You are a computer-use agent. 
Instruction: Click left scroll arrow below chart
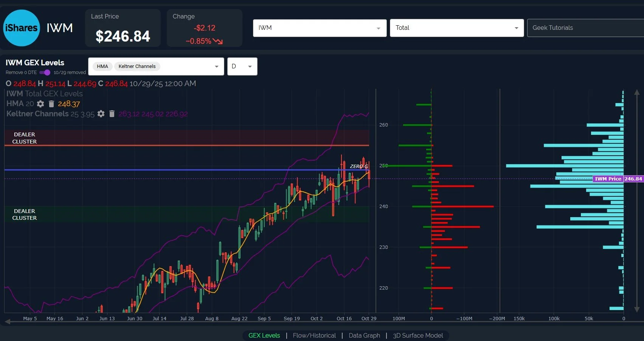[x=8, y=322]
